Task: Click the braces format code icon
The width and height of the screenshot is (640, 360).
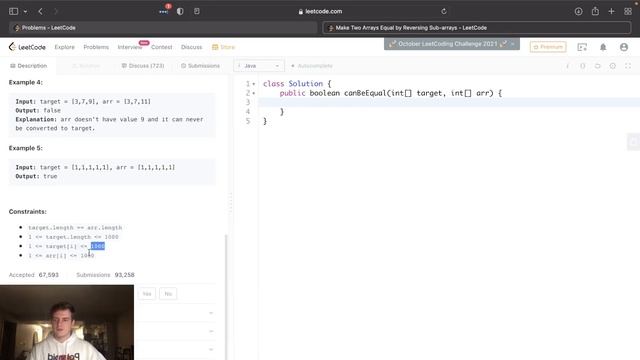Action: 582,66
